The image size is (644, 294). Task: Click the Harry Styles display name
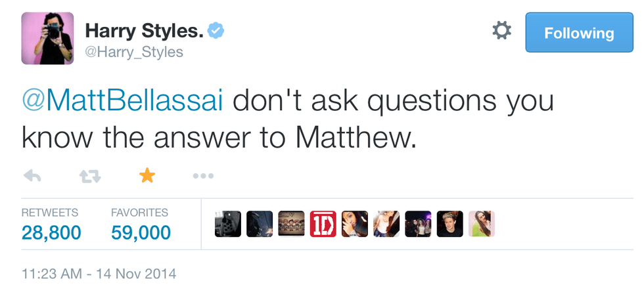click(144, 30)
